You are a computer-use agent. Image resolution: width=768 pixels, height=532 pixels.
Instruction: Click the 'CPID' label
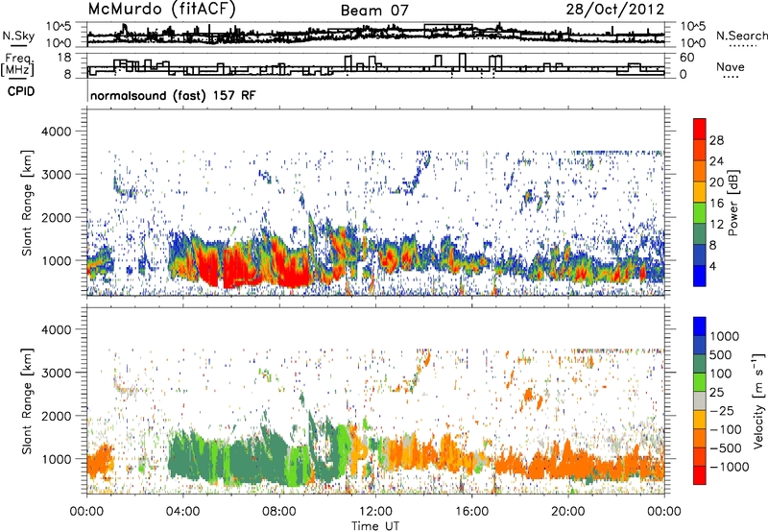point(21,91)
